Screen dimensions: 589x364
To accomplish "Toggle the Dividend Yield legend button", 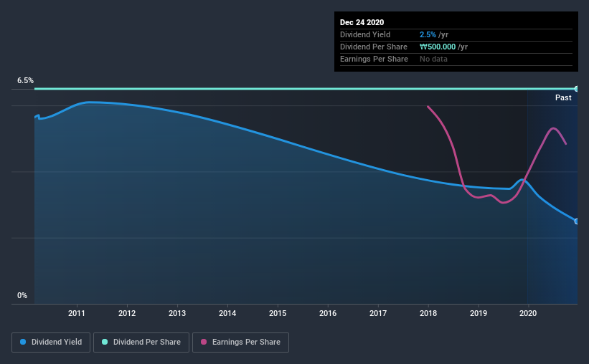I will coord(51,343).
